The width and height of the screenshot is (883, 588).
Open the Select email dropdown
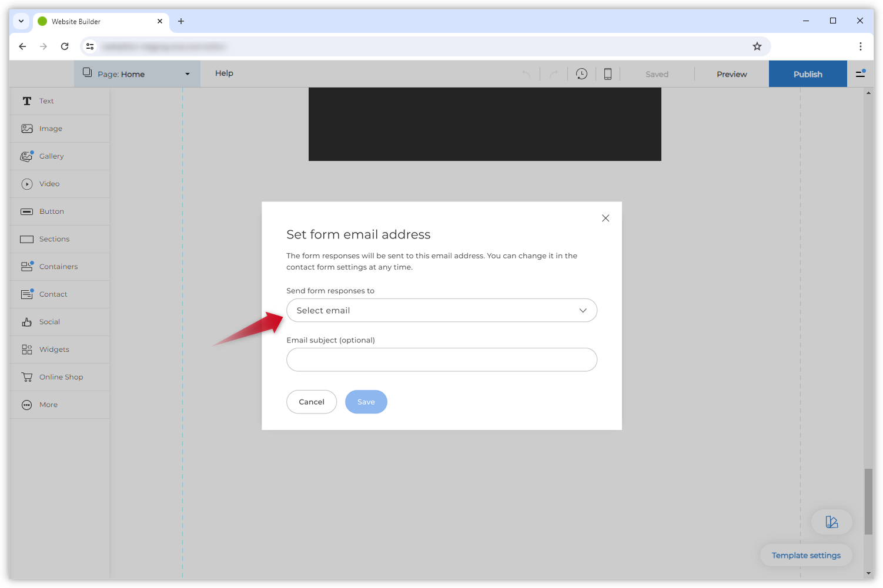click(441, 310)
